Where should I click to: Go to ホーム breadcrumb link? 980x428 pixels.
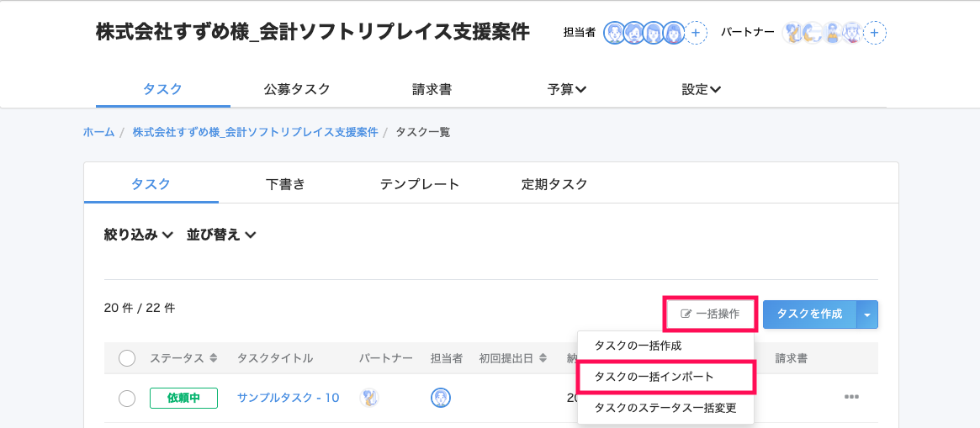(98, 133)
